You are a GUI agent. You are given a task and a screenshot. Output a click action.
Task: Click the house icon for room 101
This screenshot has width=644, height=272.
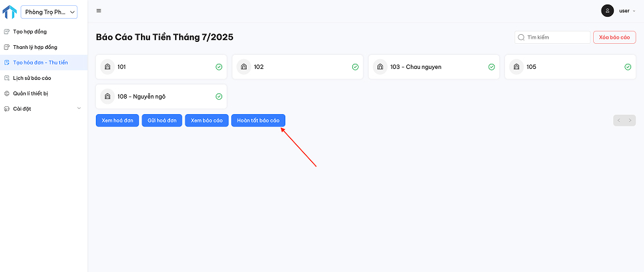(108, 67)
